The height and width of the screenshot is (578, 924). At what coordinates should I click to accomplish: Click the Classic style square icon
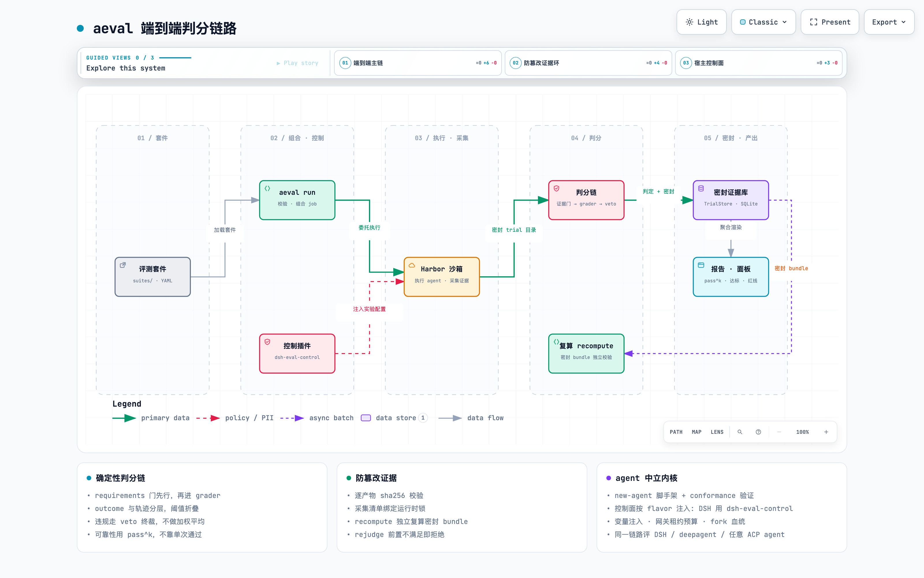tap(743, 22)
